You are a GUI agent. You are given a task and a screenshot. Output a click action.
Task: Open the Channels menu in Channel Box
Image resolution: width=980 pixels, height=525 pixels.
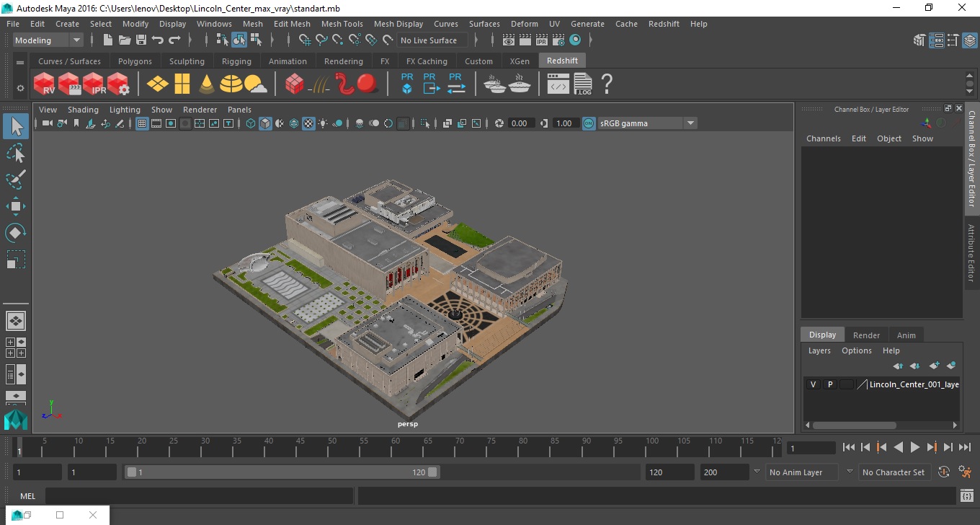coord(823,138)
